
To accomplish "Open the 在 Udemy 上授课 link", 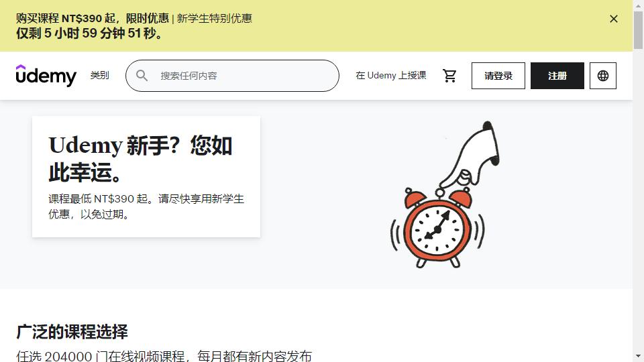I will pyautogui.click(x=391, y=76).
